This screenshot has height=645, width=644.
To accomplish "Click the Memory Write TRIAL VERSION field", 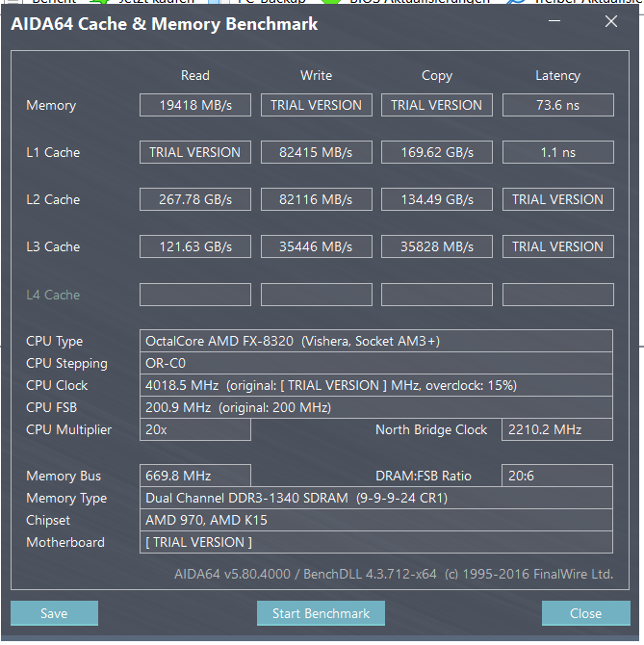I will point(317,105).
